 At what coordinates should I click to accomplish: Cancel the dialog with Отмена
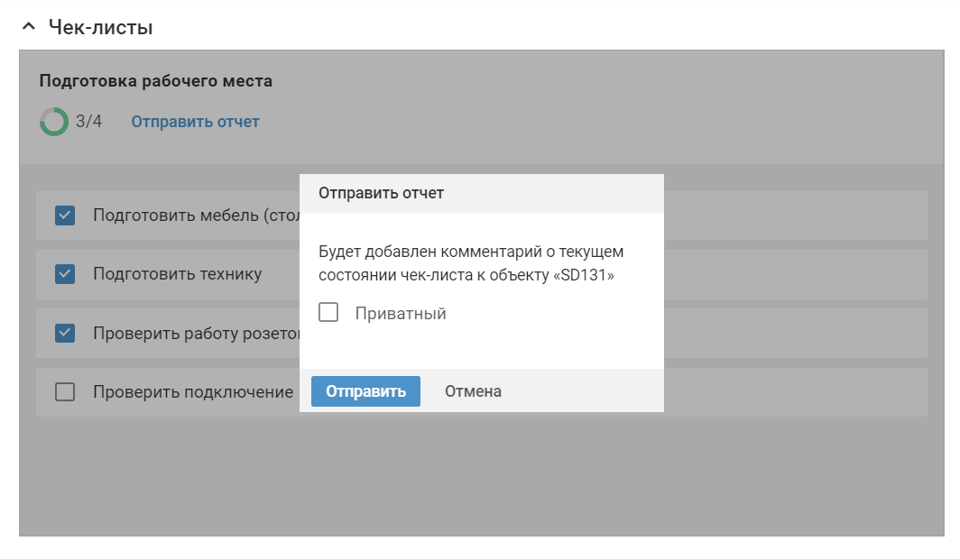click(473, 391)
